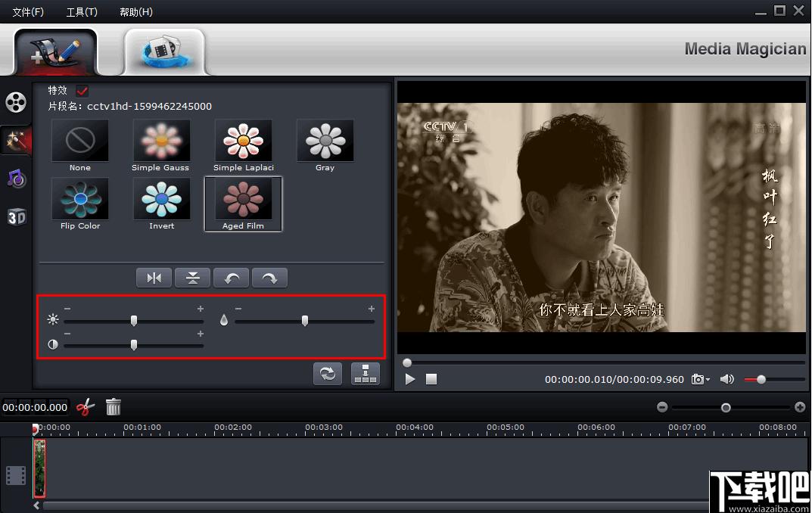Split the clip with the scissors icon
Viewport: 812px width, 513px height.
click(x=86, y=407)
